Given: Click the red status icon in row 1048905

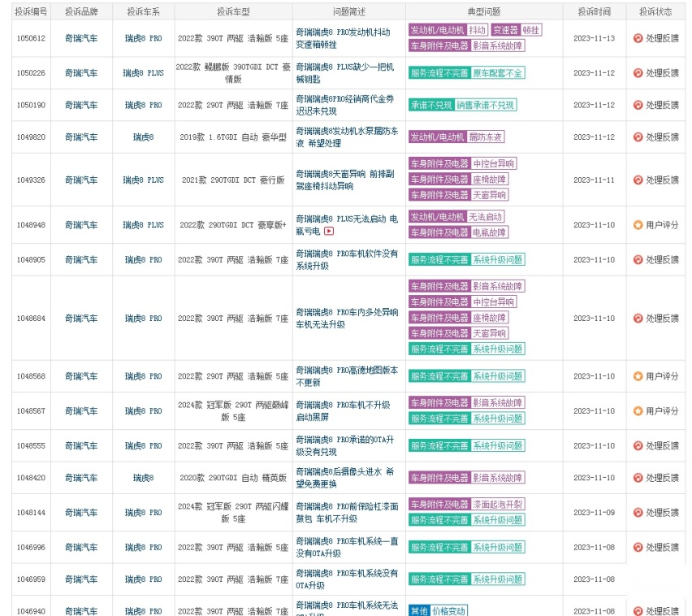Looking at the screenshot, I should pyautogui.click(x=638, y=260).
